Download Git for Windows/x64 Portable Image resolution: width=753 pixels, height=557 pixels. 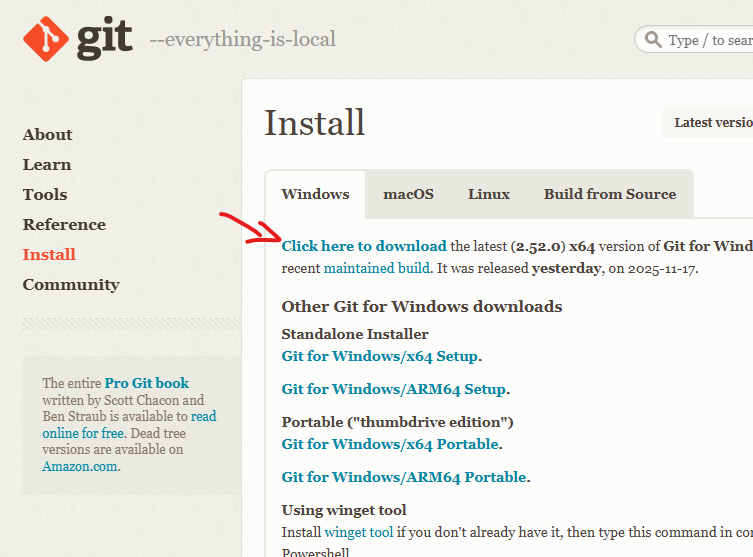(390, 444)
